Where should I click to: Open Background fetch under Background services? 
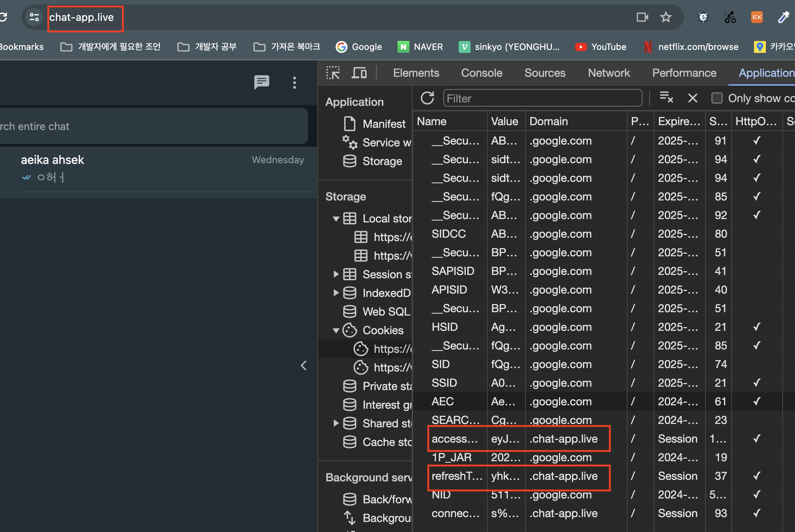pos(377,518)
